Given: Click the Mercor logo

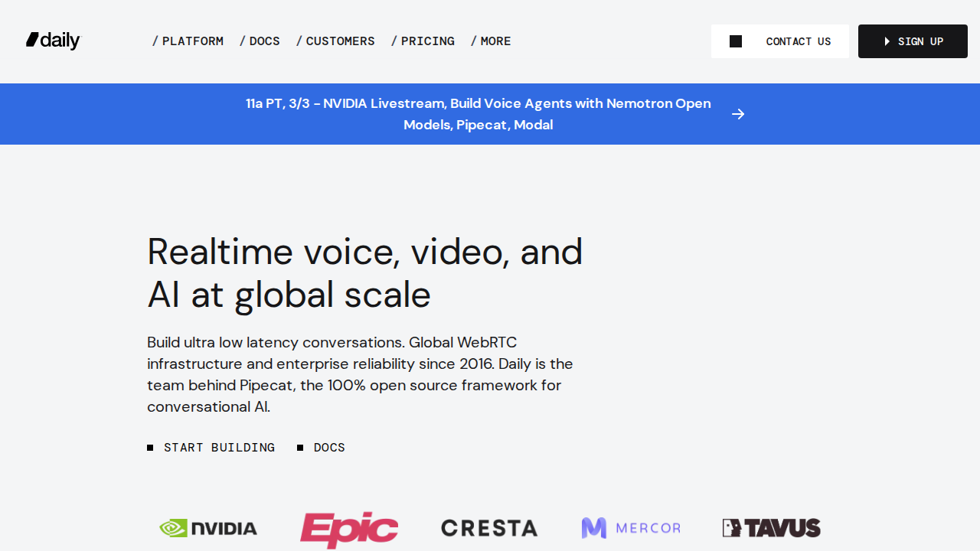Looking at the screenshot, I should pos(631,528).
